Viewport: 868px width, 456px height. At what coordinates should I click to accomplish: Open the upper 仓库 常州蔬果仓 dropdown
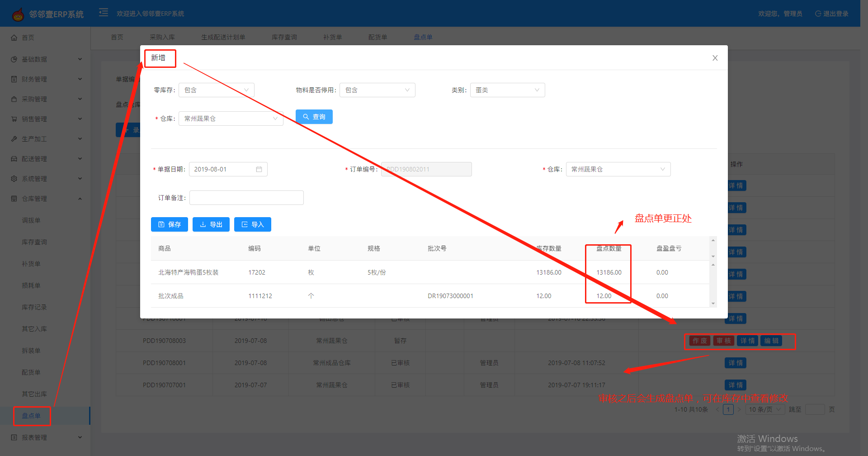pos(231,119)
